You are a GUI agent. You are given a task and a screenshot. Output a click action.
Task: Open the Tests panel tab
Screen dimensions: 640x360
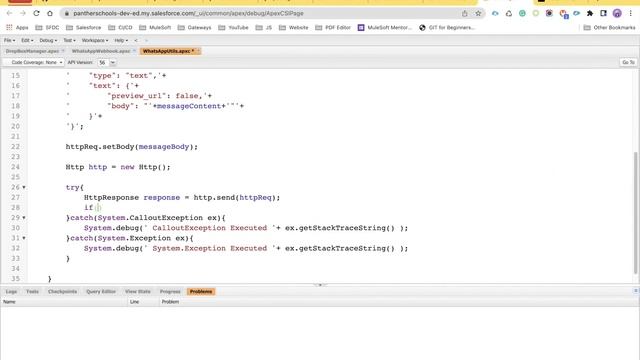pyautogui.click(x=32, y=291)
